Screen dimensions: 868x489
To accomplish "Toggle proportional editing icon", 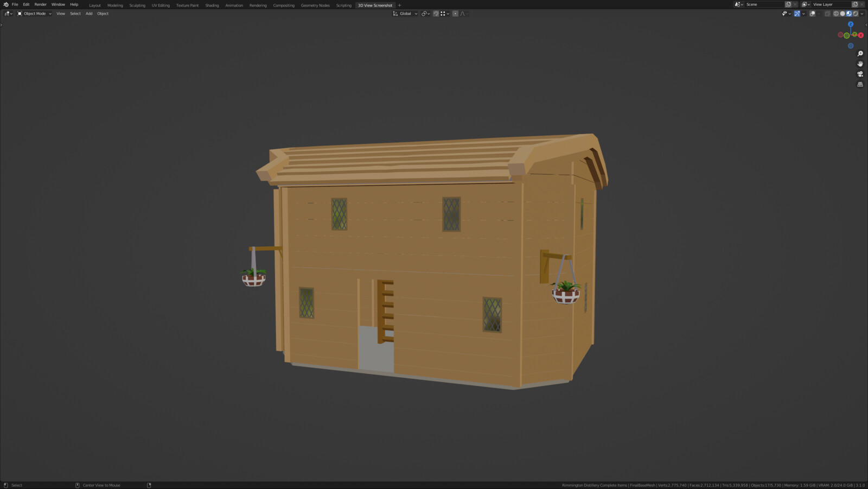I will click(455, 14).
